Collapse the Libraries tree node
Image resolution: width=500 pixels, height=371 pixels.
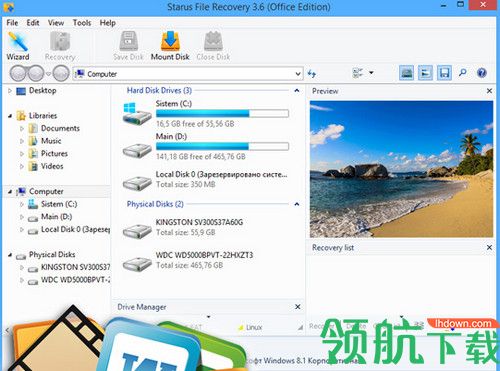click(x=10, y=116)
